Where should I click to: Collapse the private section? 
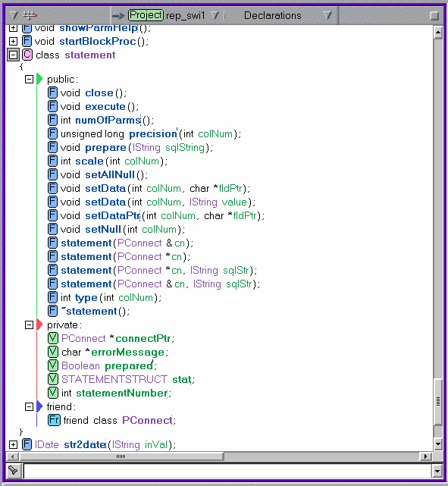coord(29,325)
